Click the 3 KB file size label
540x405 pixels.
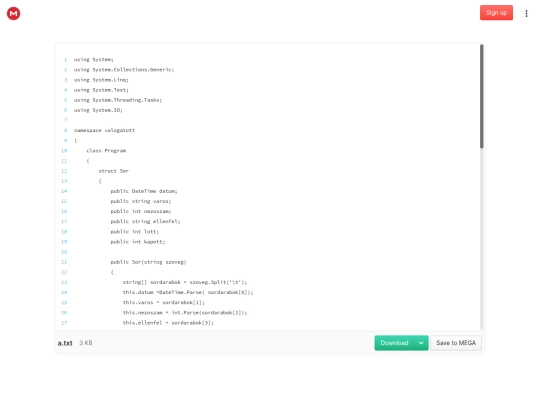tap(86, 343)
